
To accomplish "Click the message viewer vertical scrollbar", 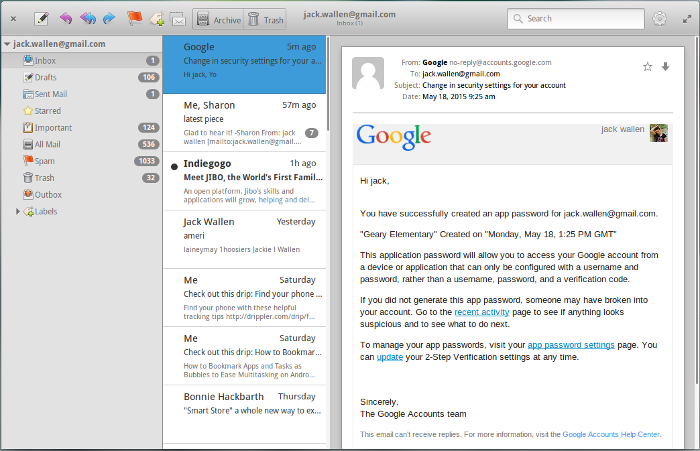I will click(698, 210).
